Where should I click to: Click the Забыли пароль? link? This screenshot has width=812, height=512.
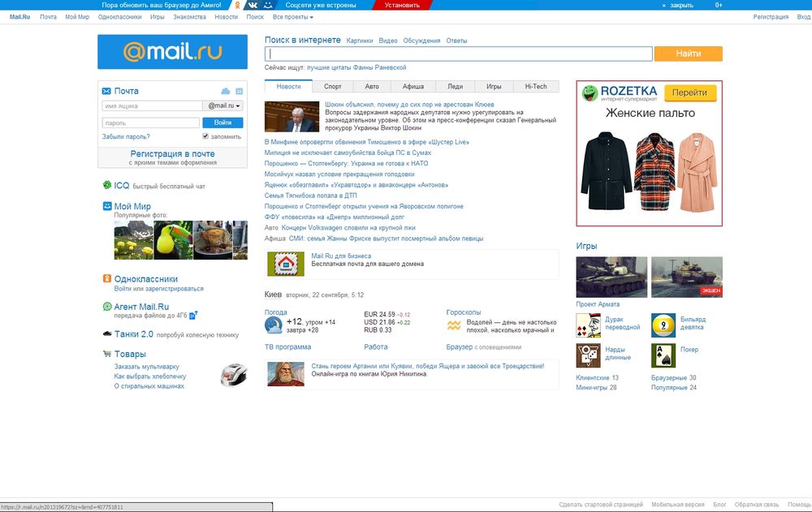tap(126, 136)
